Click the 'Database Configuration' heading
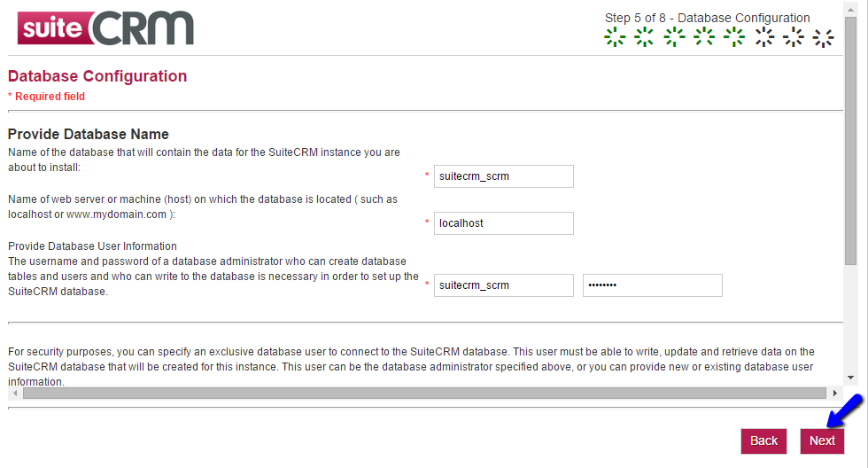The height and width of the screenshot is (468, 868). click(x=97, y=76)
